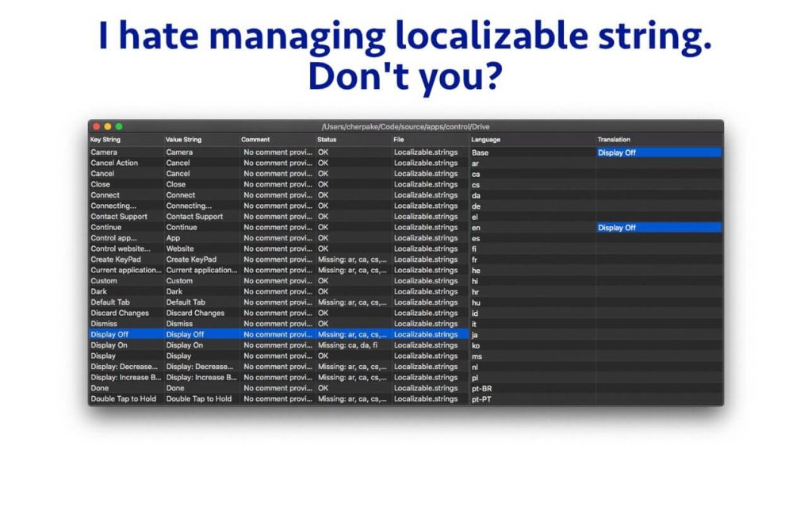Select the Discard Changes key row
Image resolution: width=812 pixels, height=508 pixels.
(x=120, y=313)
